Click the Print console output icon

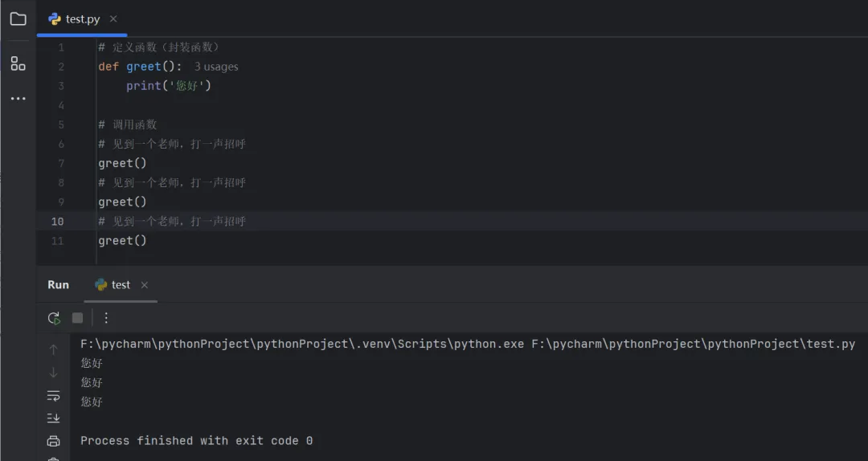point(54,440)
